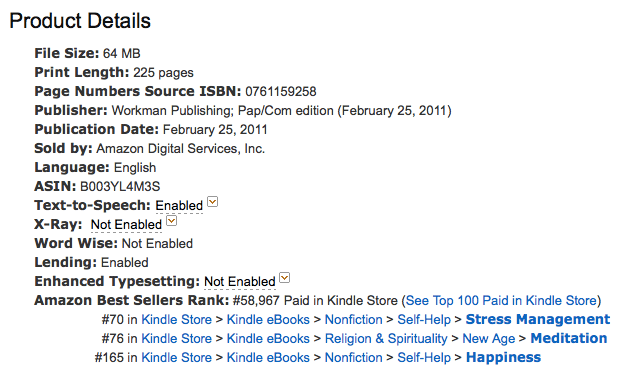Click Self-Help link in #70 row

424,320
